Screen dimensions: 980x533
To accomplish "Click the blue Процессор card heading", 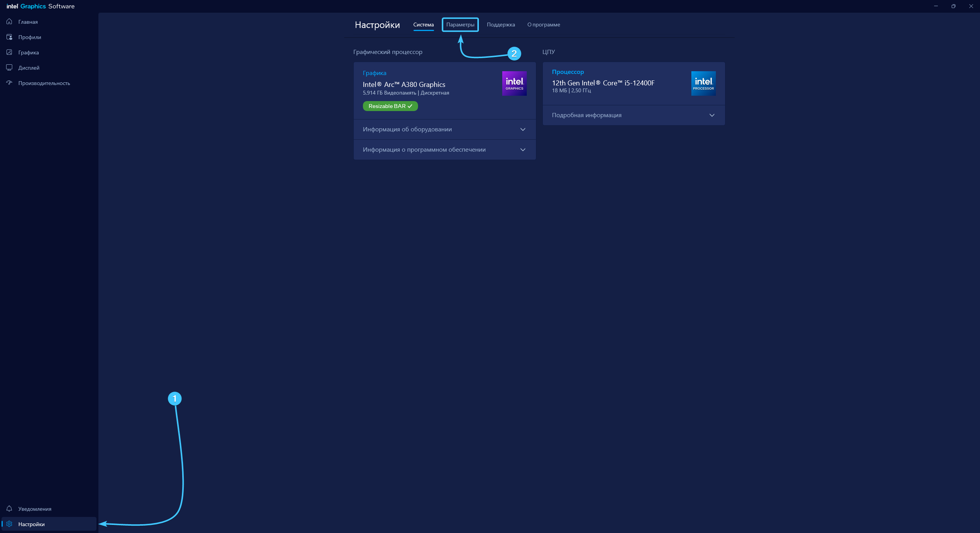I will tap(568, 72).
